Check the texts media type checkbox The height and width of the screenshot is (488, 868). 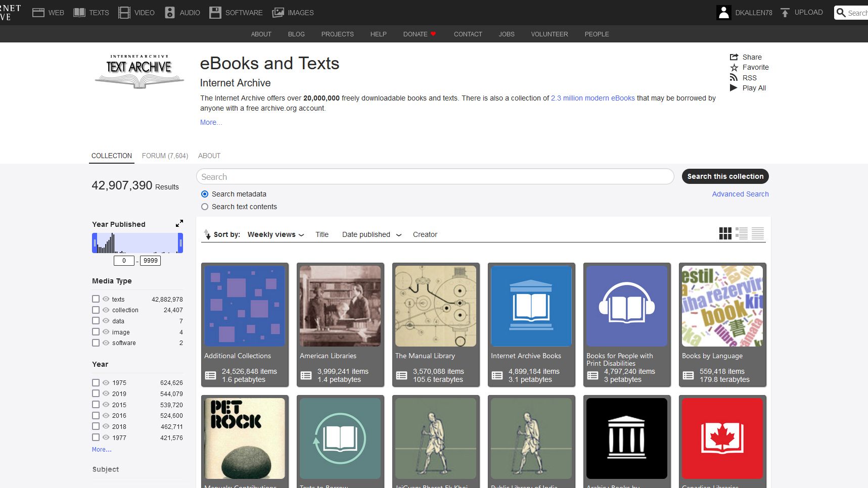coord(96,299)
